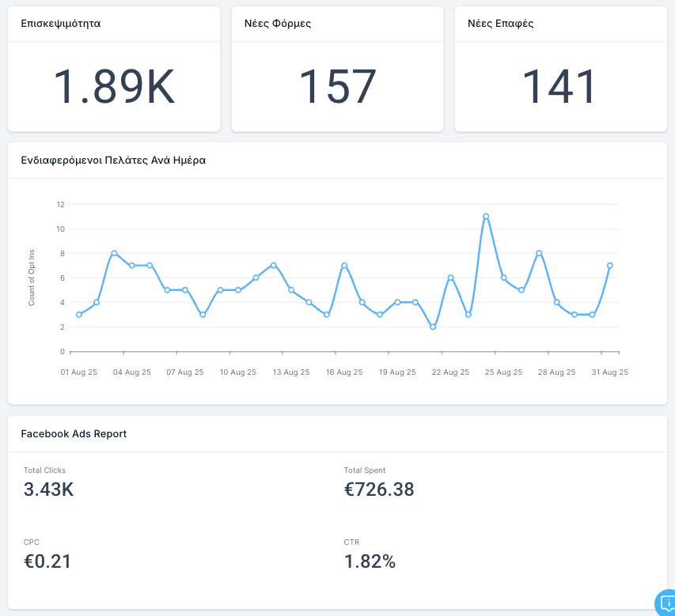Click the Total Spent value €726.38
The image size is (675, 616).
click(x=379, y=489)
